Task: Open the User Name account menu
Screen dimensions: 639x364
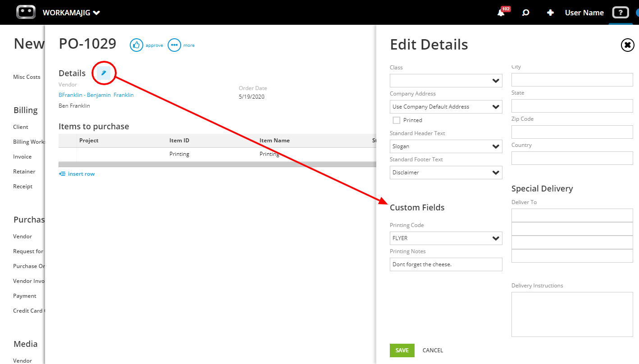Action: point(584,13)
